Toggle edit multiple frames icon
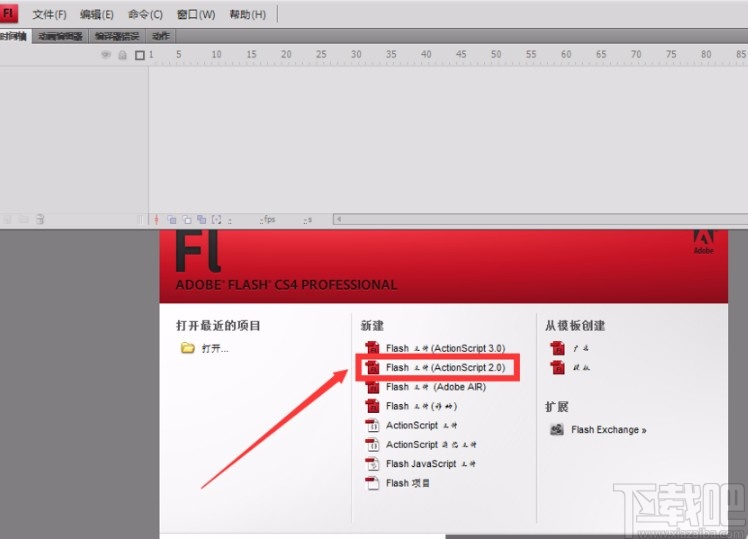Screen dimensions: 748x539 click(x=202, y=219)
